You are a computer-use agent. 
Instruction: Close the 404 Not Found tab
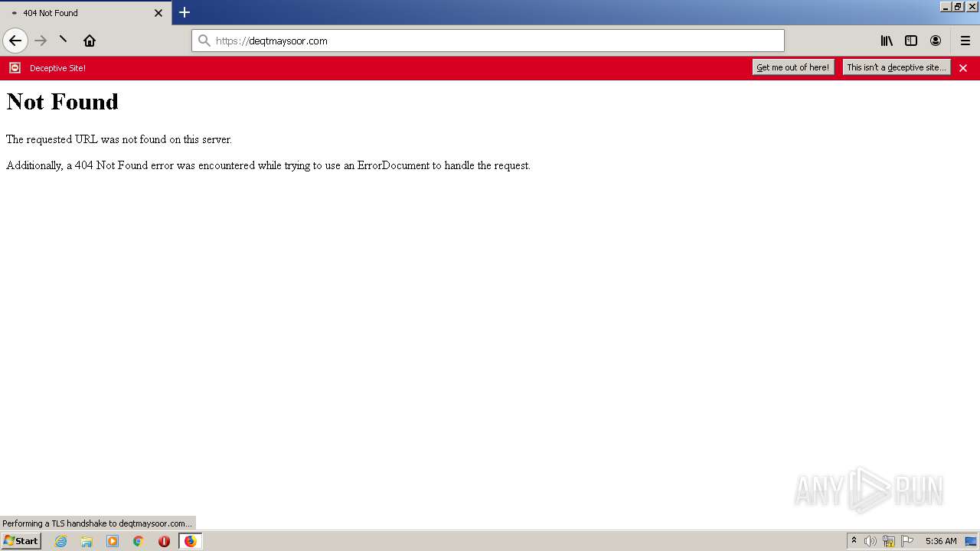click(158, 13)
